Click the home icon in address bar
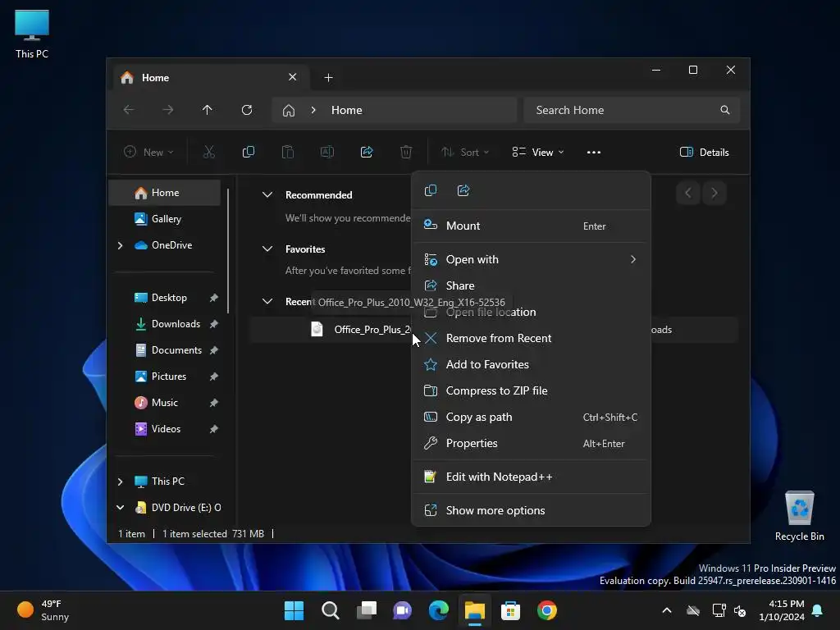The height and width of the screenshot is (630, 840). [x=289, y=111]
